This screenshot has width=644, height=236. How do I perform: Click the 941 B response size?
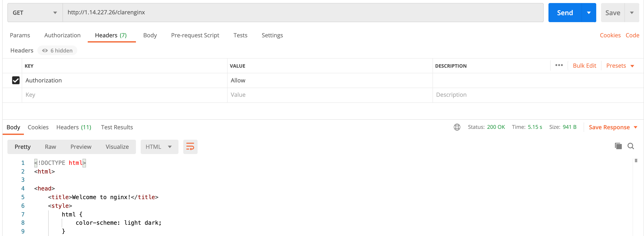[x=569, y=127]
